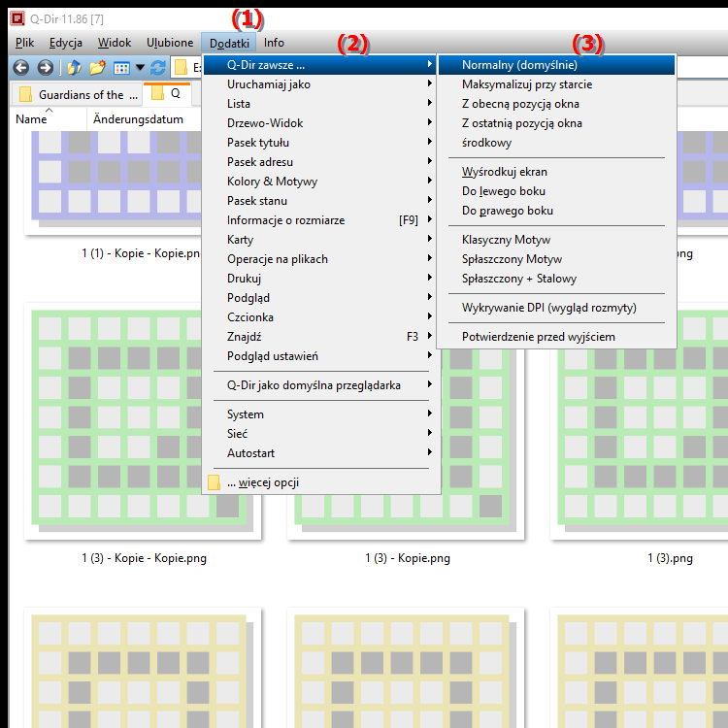728x728 pixels.
Task: Open Informacje o rozmiarze menu entry
Action: click(319, 220)
